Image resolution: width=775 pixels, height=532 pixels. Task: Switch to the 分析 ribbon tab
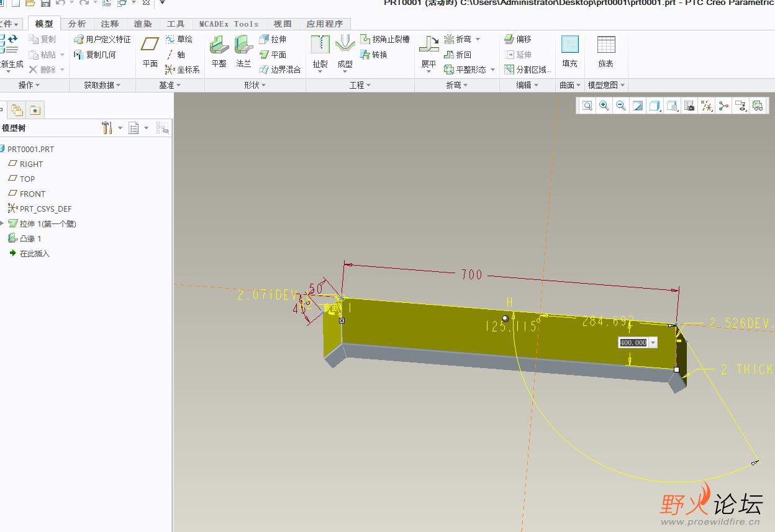click(77, 24)
